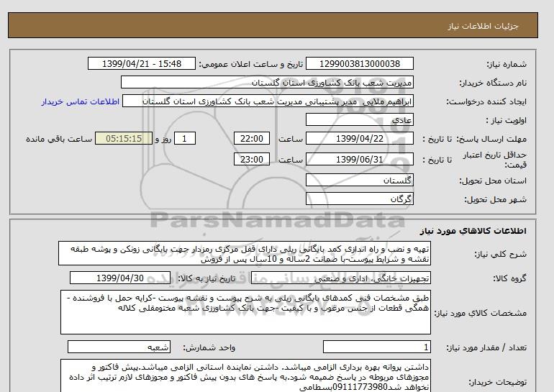This screenshot has height=392, width=554.
Task: Click the تاریخ و ساعت اعلان عمومی label
Action: click(251, 64)
